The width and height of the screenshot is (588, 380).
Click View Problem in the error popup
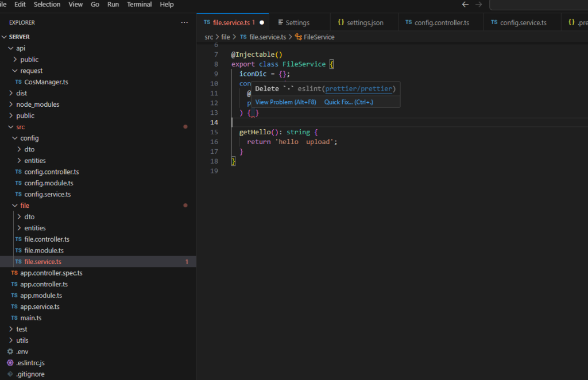[x=285, y=102]
